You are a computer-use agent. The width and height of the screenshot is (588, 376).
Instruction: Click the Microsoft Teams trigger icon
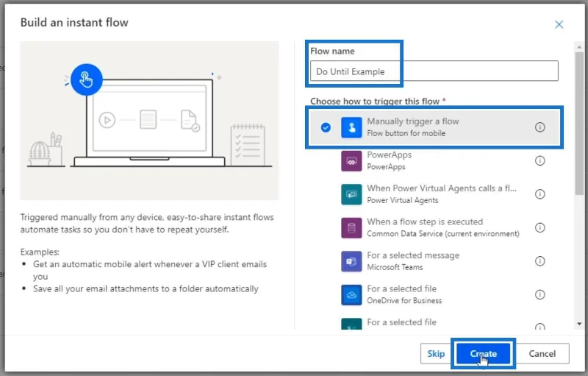(x=351, y=261)
